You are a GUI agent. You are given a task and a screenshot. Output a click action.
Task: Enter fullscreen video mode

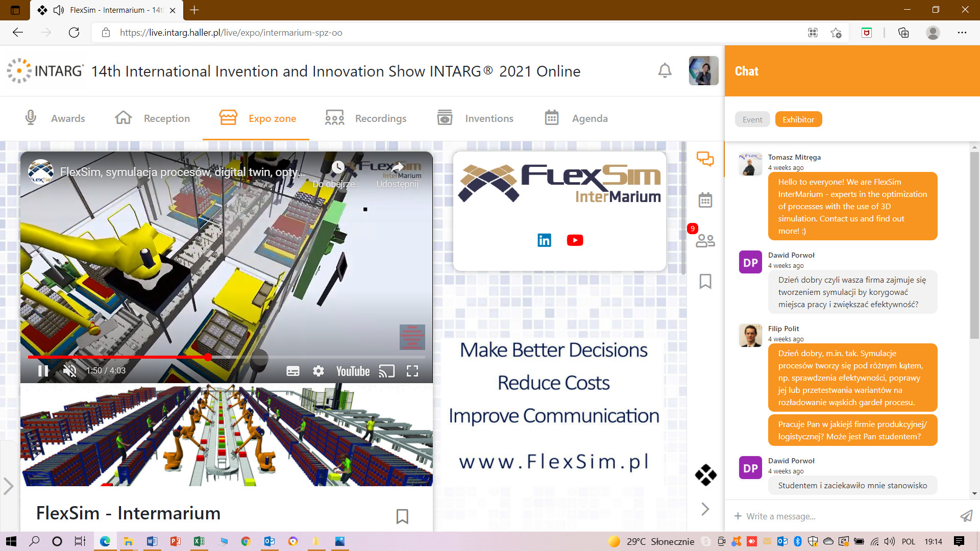pyautogui.click(x=412, y=371)
